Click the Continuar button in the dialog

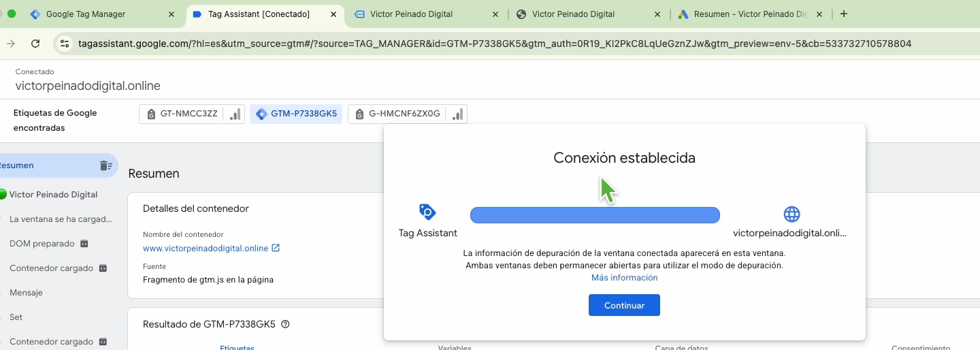(x=624, y=305)
